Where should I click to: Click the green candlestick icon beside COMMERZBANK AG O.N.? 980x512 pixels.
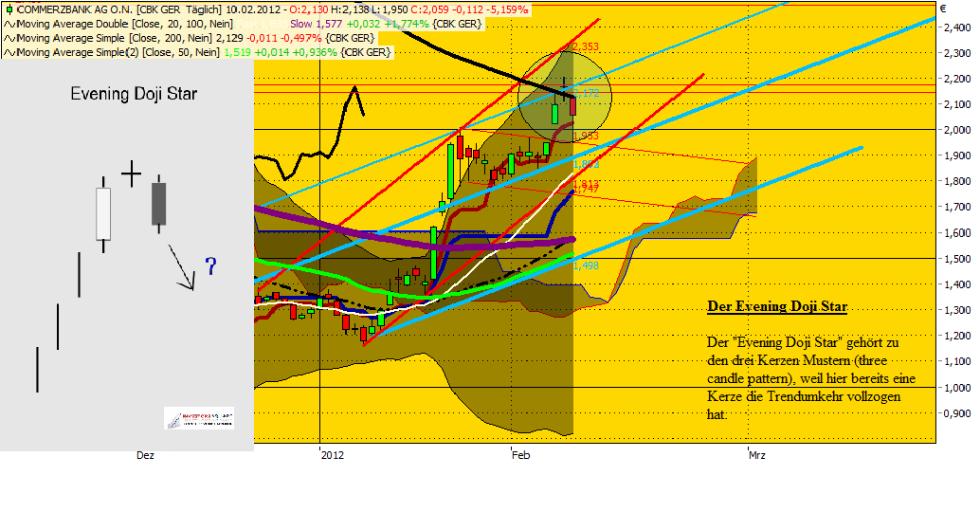pyautogui.click(x=9, y=10)
